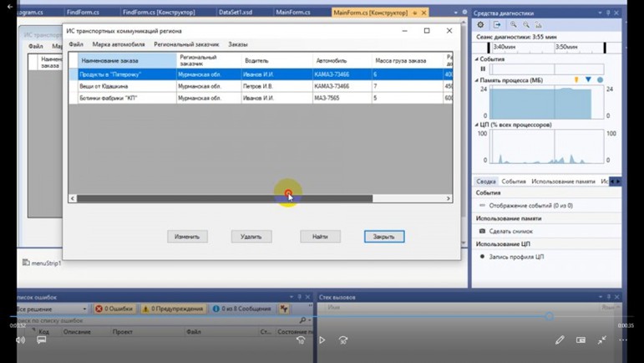Collapse the ЦП graph section
644x363 pixels.
(476, 125)
